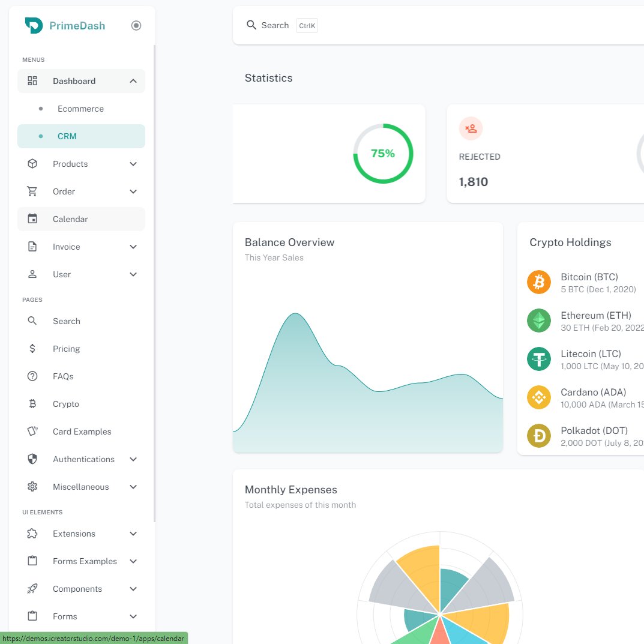Click the FAQs question mark icon
Viewport: 644px width, 644px height.
tap(32, 376)
